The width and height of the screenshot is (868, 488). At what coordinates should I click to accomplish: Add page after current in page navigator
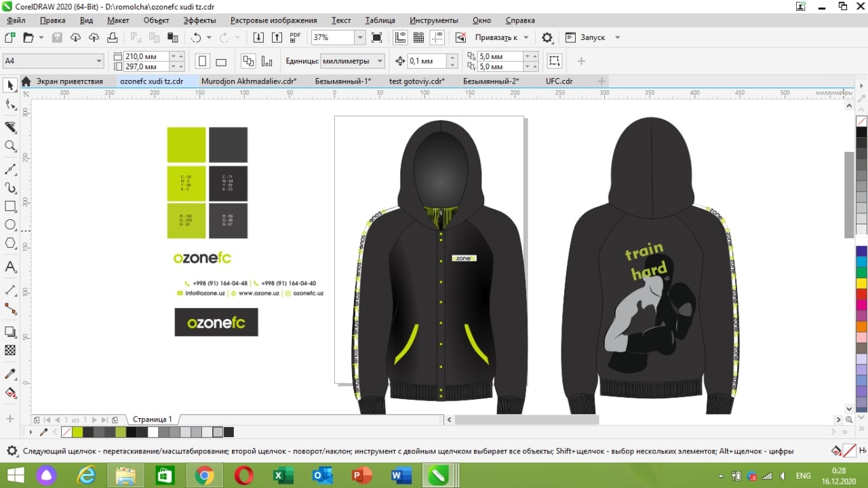coord(115,420)
